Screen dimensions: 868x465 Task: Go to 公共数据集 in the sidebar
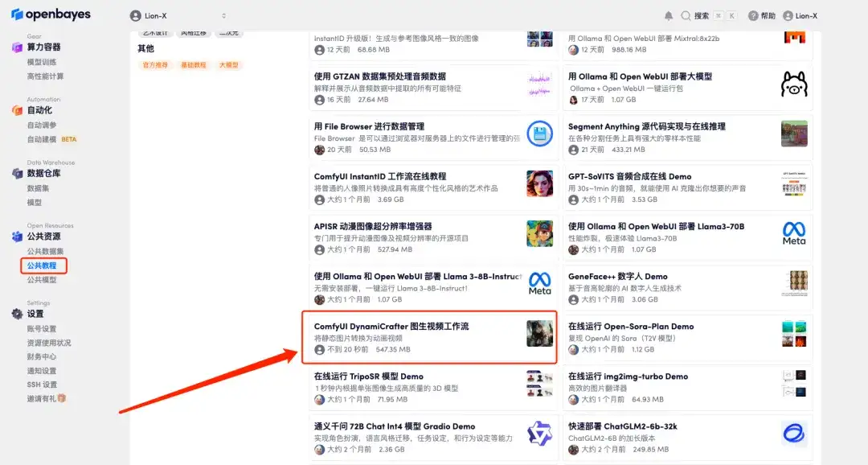coord(45,252)
